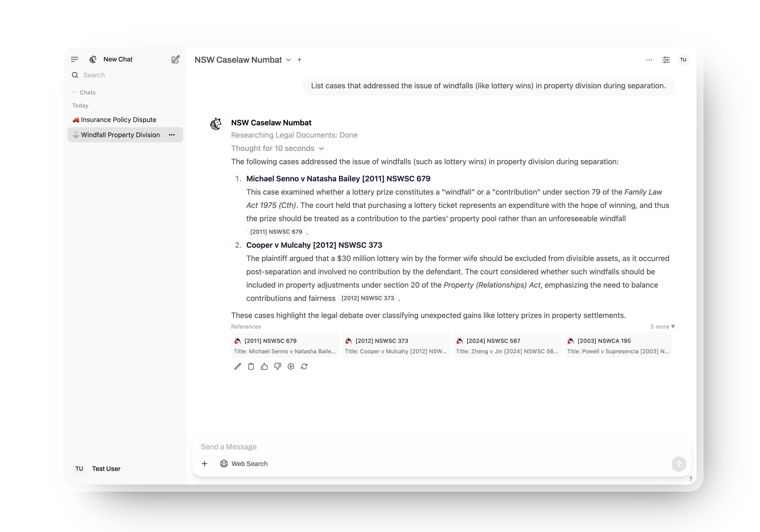The image size is (760, 532).
Task: Toggle Web Search in the message box
Action: tap(244, 463)
